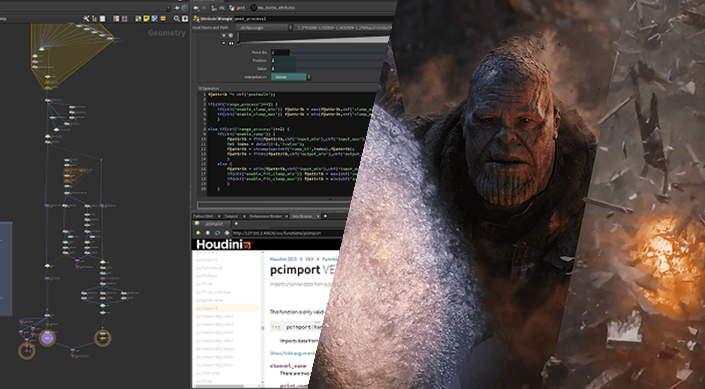Reload the help browser page
Image resolution: width=705 pixels, height=389 pixels.
pyautogui.click(x=217, y=233)
